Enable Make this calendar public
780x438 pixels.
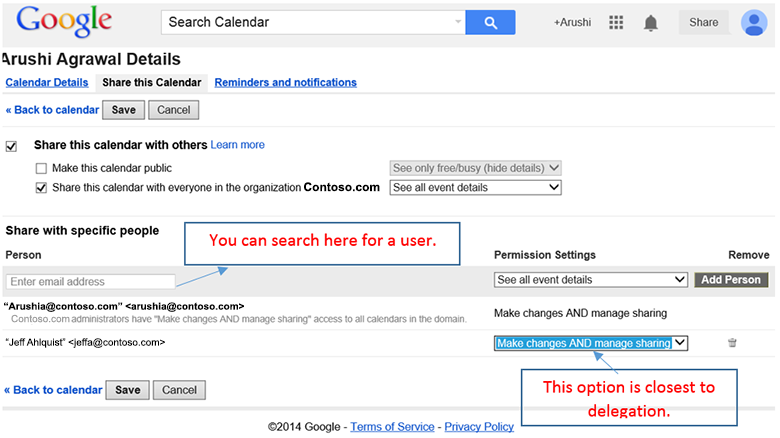(x=42, y=169)
